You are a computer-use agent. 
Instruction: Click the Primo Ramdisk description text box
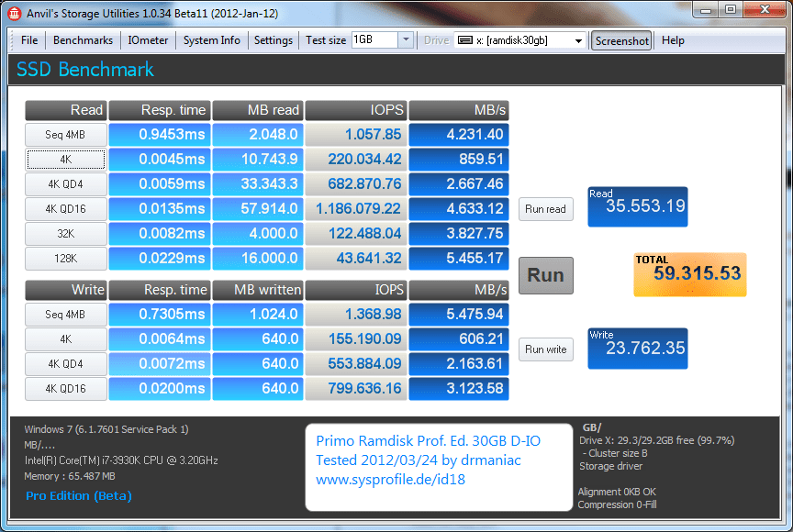pos(439,467)
